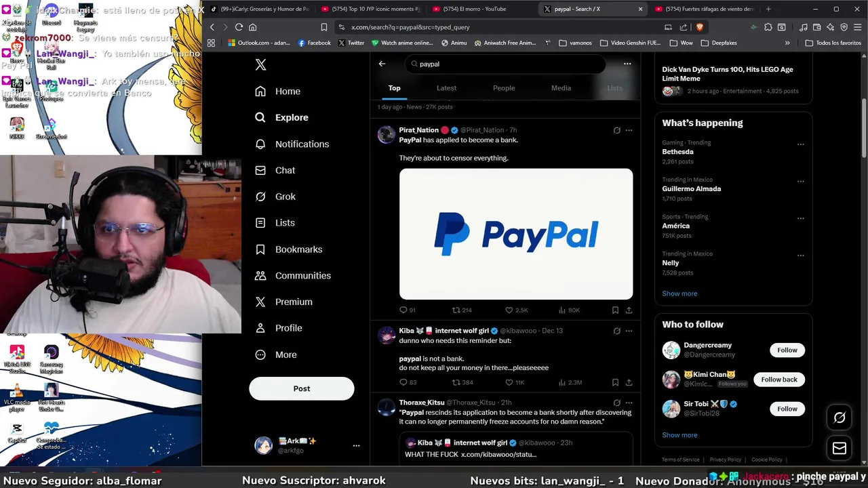
Task: Switch to Top 10 JYP iconic moments tab
Action: 370,9
